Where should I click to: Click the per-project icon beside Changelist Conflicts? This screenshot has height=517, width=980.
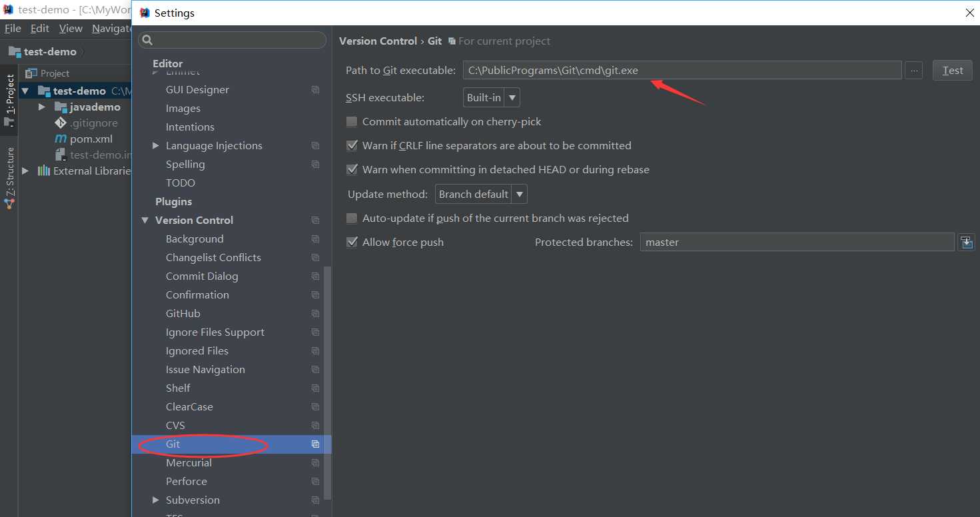click(316, 258)
